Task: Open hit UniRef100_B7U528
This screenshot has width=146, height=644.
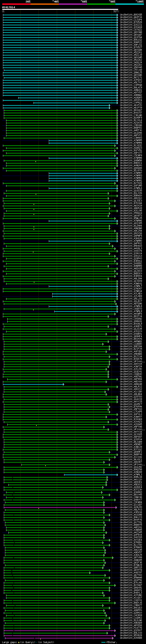Action: pyautogui.click(x=131, y=22)
